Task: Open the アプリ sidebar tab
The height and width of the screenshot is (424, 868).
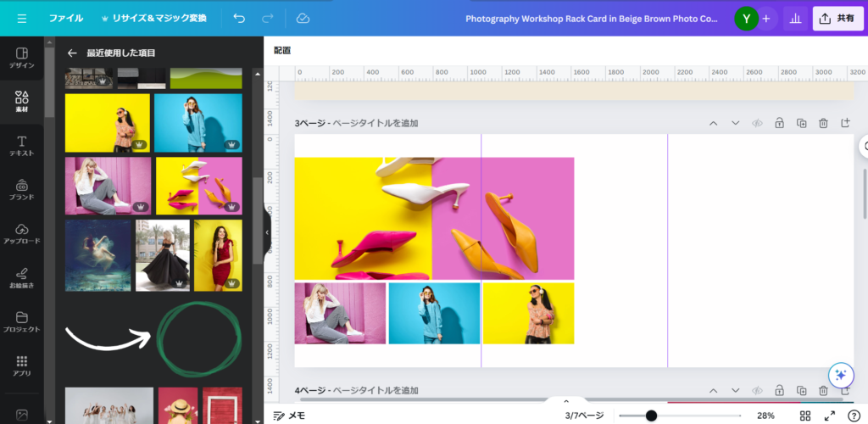Action: [21, 366]
